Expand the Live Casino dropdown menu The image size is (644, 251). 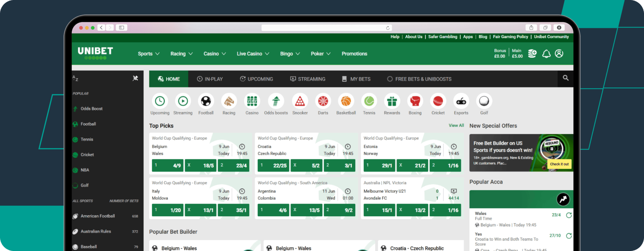[253, 54]
